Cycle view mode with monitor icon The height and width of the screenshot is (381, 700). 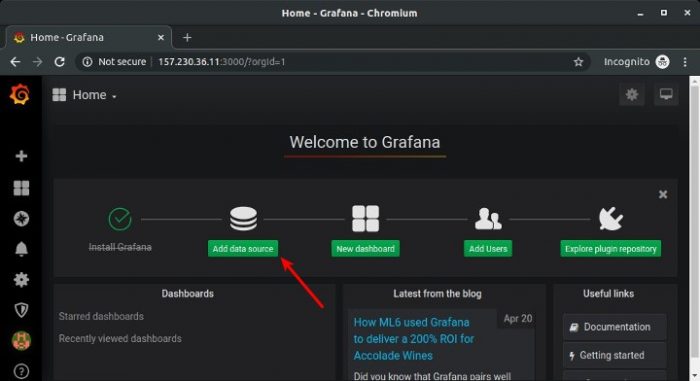click(x=666, y=95)
